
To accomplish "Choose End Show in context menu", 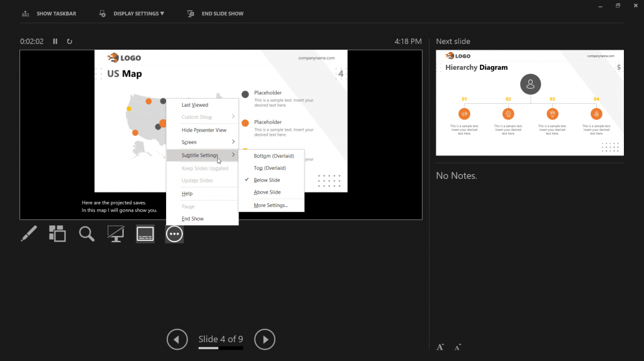I will (x=202, y=218).
